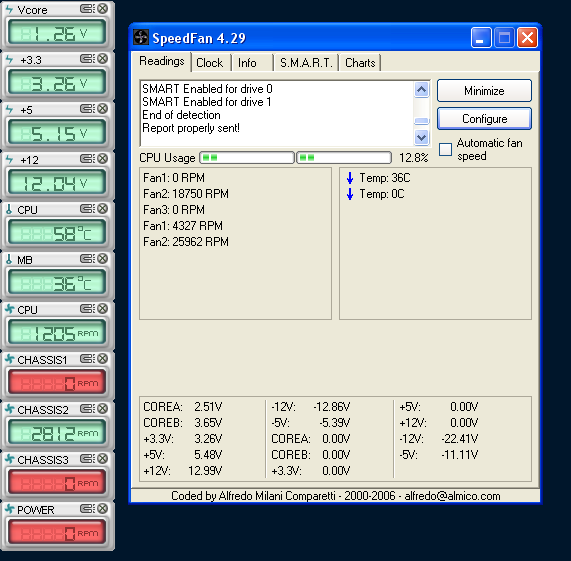Viewport: 571px width, 561px height.
Task: Click the thermometer icon on MB gadget
Action: pyautogui.click(x=9, y=259)
